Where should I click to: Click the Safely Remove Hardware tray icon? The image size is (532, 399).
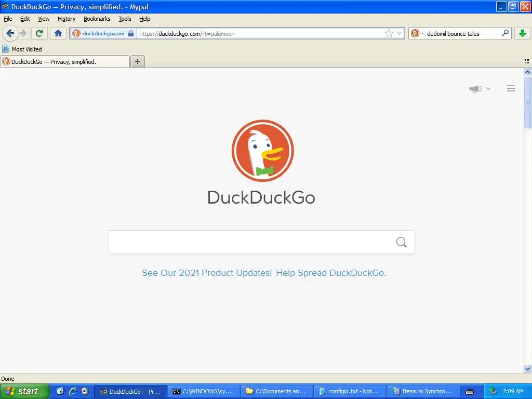(493, 391)
